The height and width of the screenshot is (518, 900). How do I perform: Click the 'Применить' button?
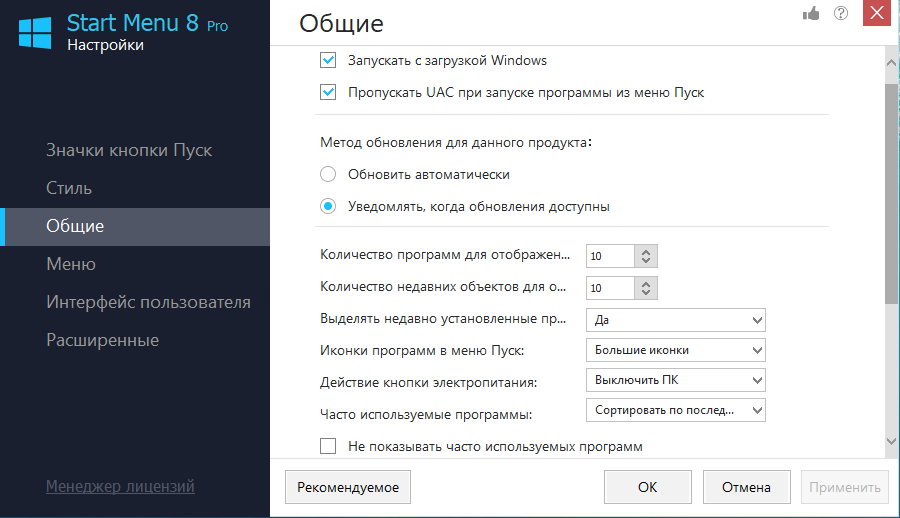click(844, 487)
